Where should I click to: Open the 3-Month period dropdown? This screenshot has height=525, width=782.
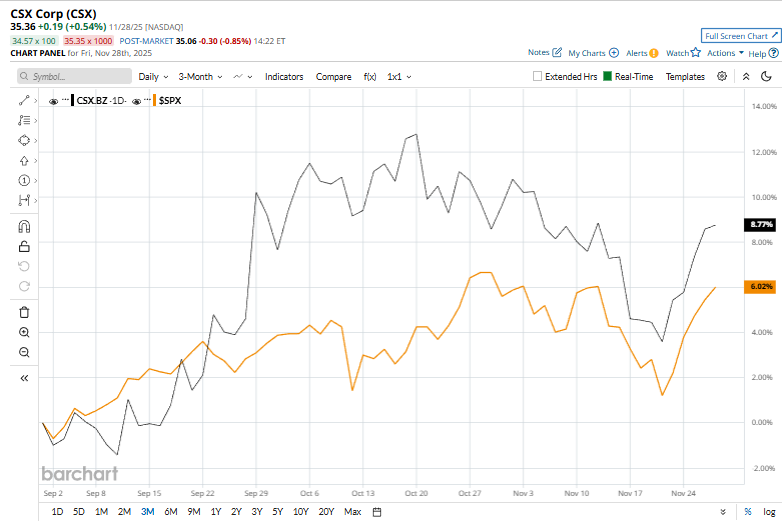[x=200, y=77]
